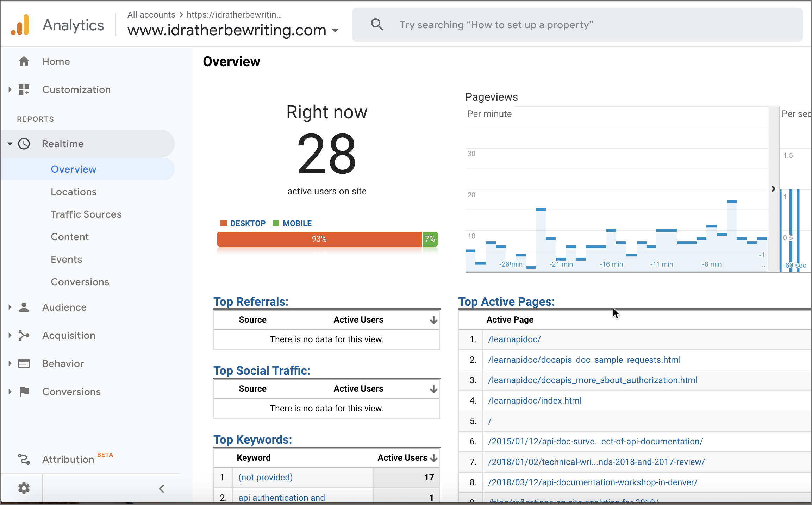Click the Audience people icon
Screen dimensions: 812x505
pyautogui.click(x=24, y=307)
